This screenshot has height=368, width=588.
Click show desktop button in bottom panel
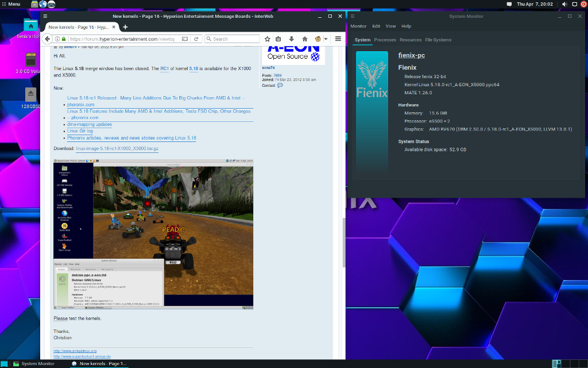[4, 363]
